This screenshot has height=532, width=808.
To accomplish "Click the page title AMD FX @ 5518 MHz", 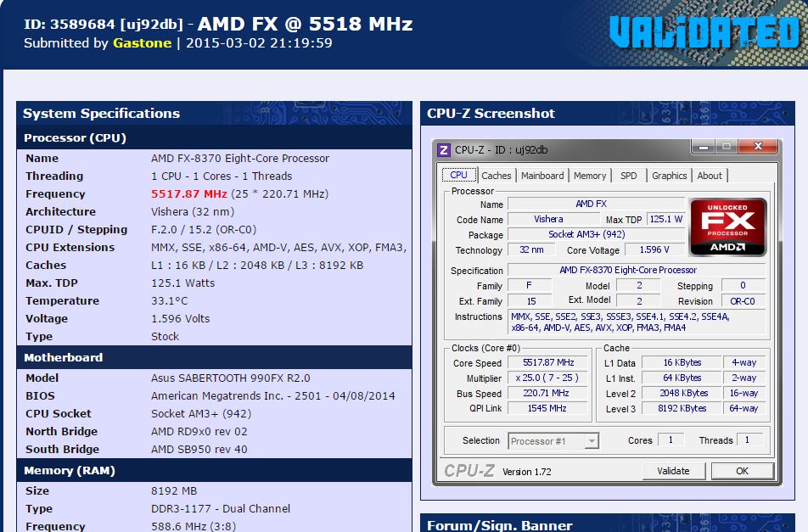I will [x=305, y=24].
